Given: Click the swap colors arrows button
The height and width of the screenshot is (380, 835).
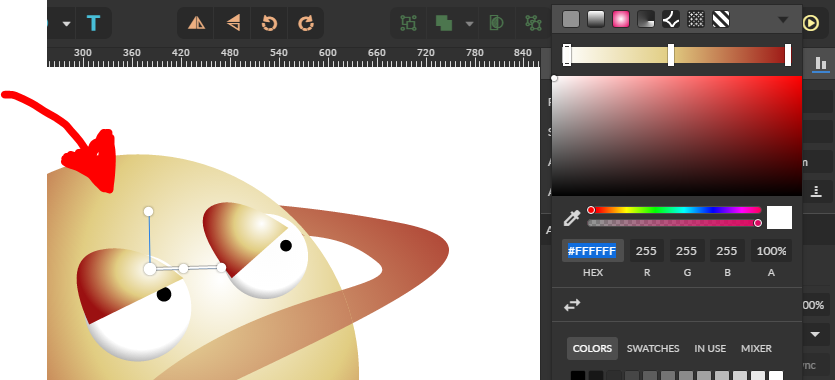Looking at the screenshot, I should (572, 305).
